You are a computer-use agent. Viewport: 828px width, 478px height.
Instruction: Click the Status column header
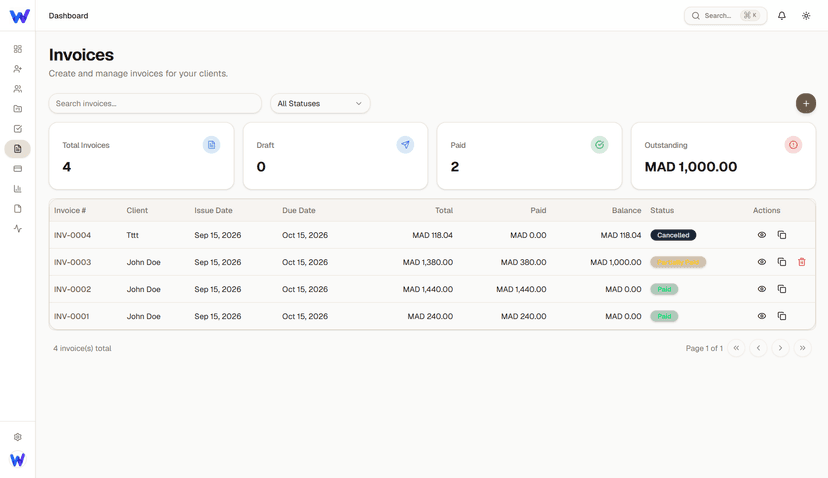click(662, 210)
